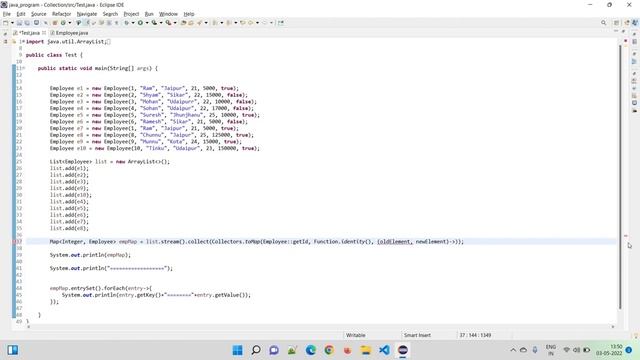
Task: Click the Writable status bar field
Action: coord(356,335)
